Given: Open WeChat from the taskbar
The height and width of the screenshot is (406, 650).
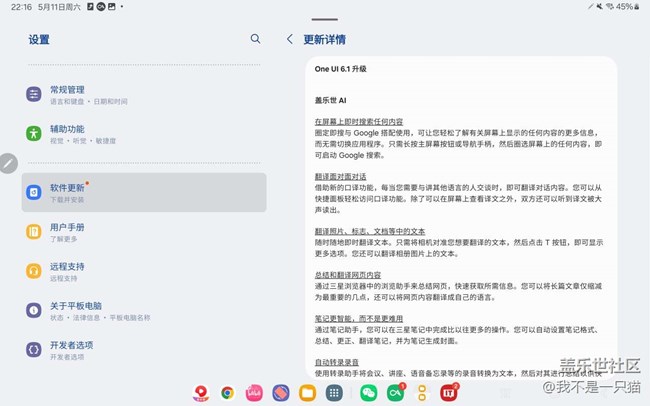Looking at the screenshot, I should [x=368, y=393].
